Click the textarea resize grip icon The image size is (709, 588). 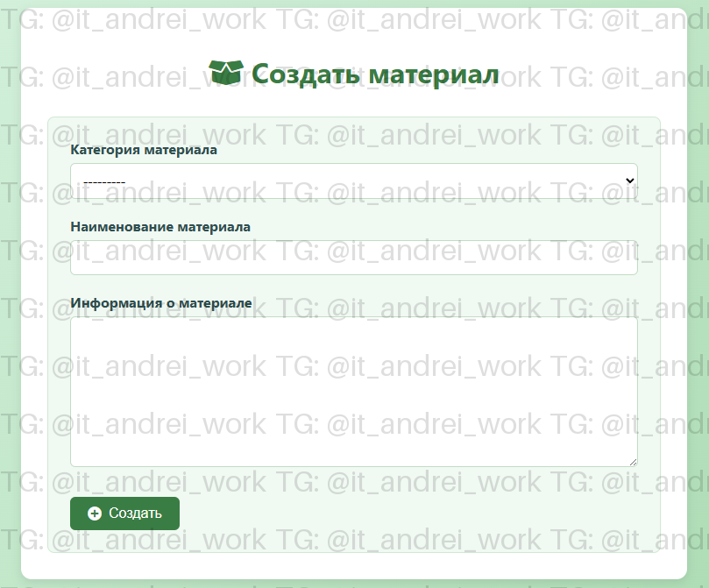click(x=632, y=461)
